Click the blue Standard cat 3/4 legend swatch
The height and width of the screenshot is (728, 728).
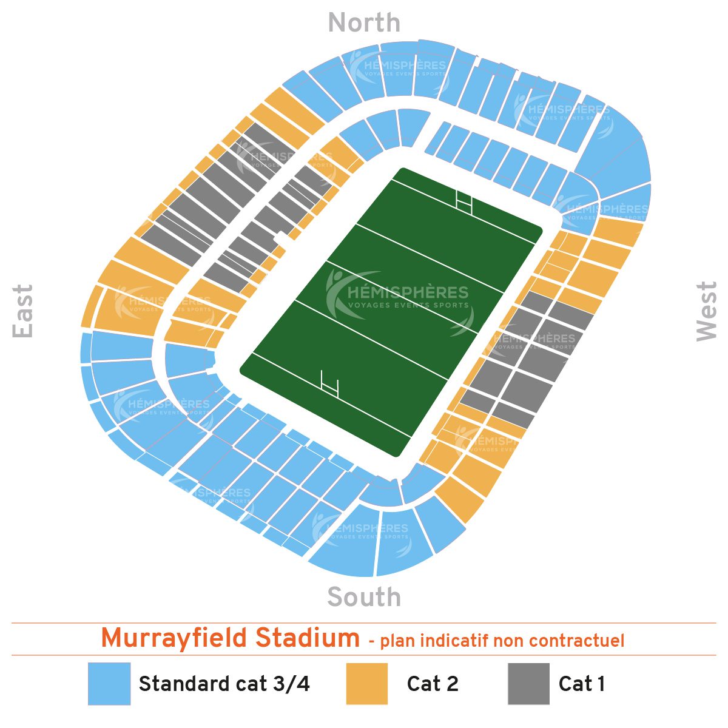(109, 684)
